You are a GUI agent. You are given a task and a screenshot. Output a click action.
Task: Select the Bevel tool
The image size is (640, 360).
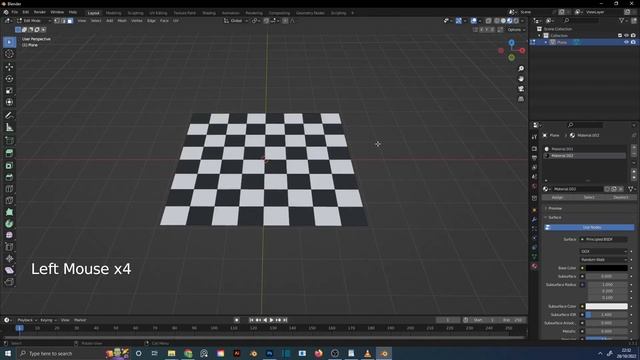click(9, 177)
